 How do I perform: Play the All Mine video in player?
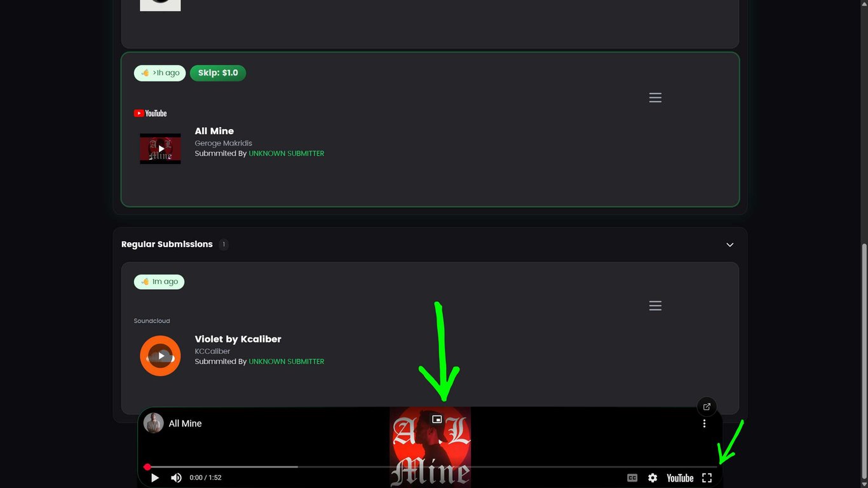coord(154,478)
